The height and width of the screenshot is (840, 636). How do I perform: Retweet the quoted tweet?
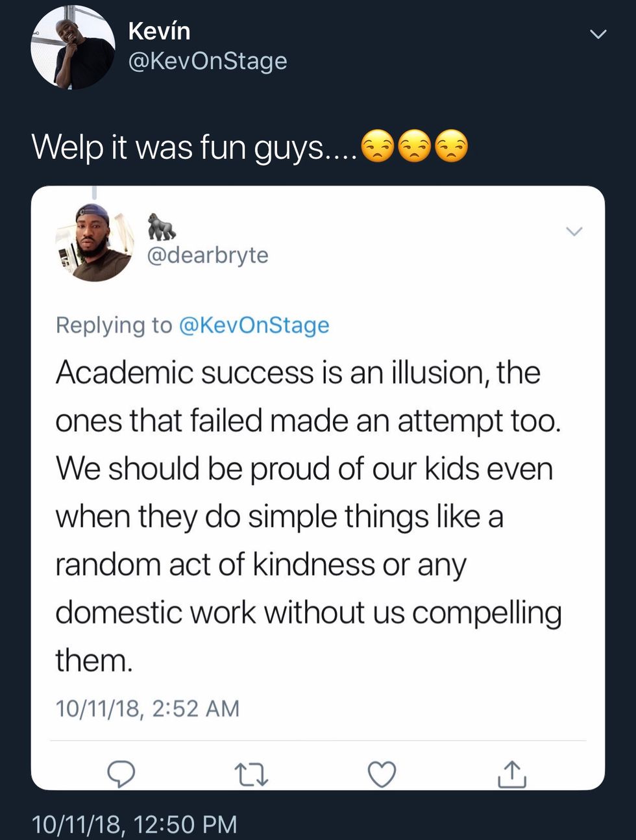(x=251, y=774)
